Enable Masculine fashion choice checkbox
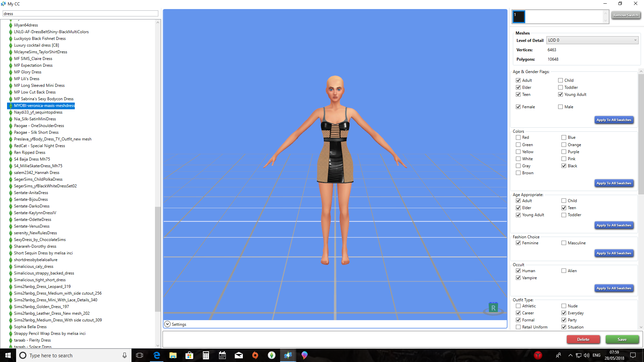Screen dimensions: 644x362 [x=564, y=243]
